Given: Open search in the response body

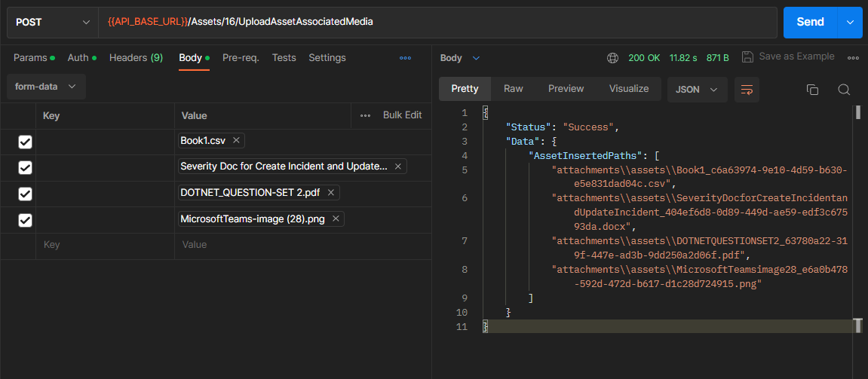Looking at the screenshot, I should tap(844, 90).
